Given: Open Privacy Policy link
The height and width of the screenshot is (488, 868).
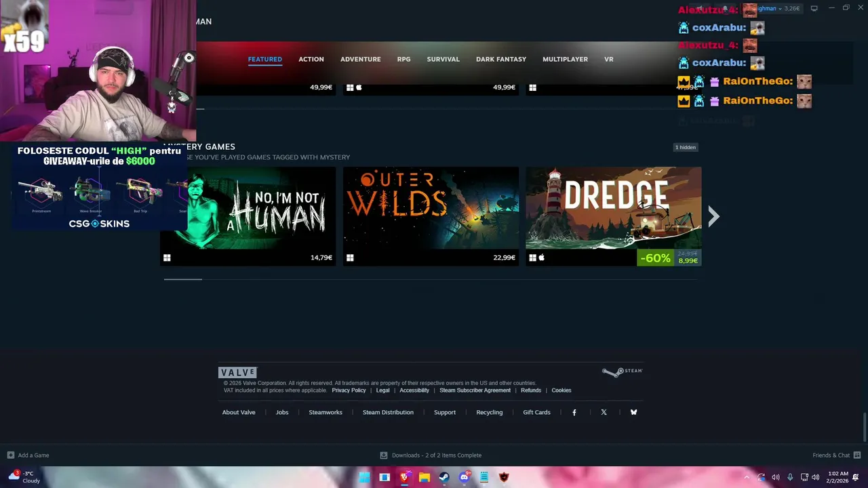Looking at the screenshot, I should pos(349,390).
